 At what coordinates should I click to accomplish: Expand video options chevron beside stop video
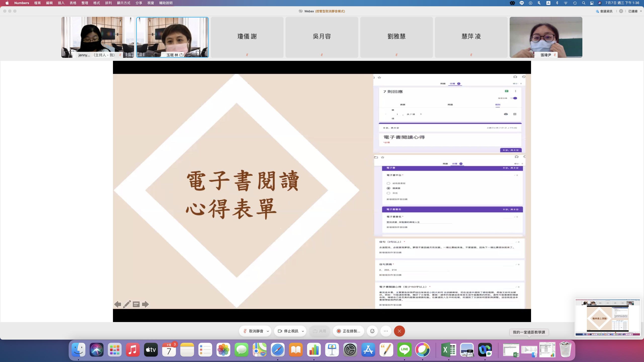303,331
